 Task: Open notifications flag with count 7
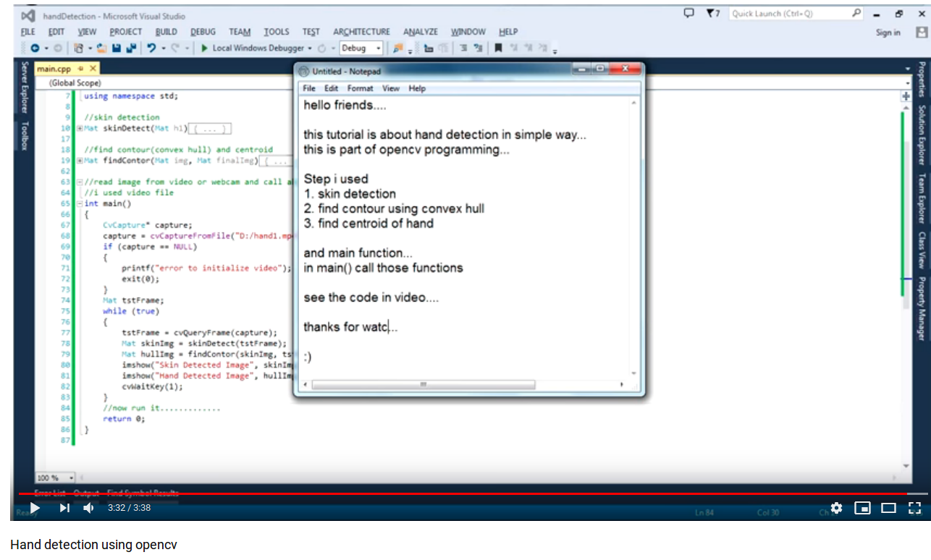(x=712, y=13)
